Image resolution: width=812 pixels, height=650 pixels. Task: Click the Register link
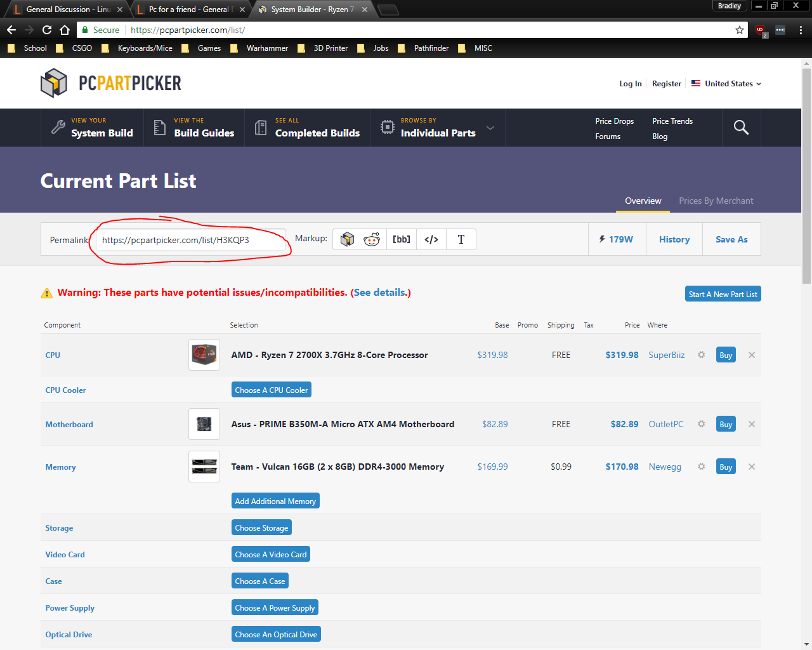pos(667,84)
